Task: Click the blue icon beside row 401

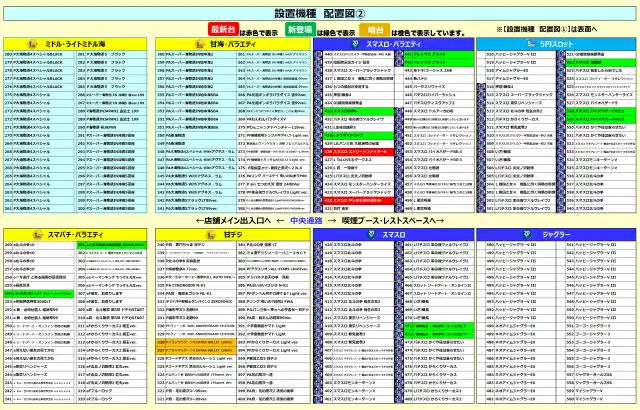Action: (318, 399)
